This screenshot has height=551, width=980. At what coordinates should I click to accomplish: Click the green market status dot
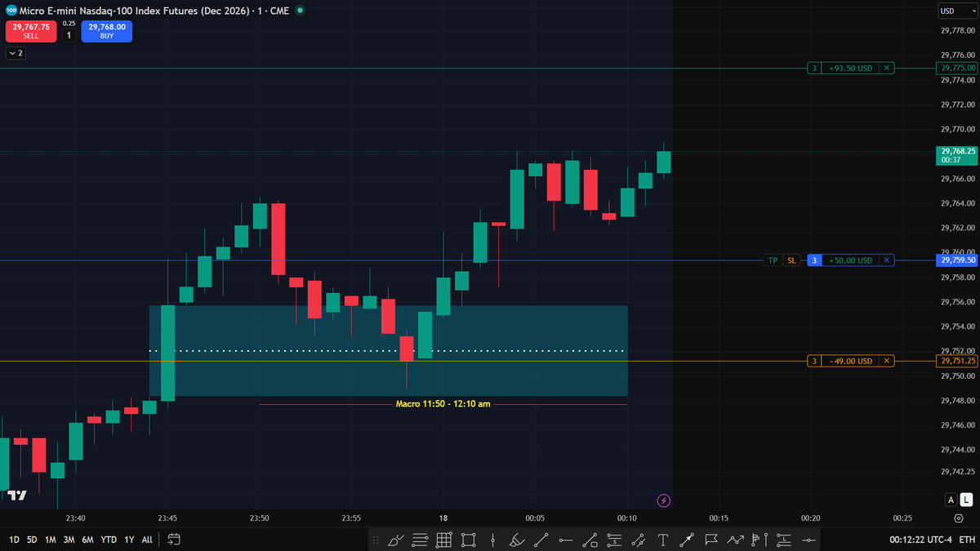(x=301, y=11)
